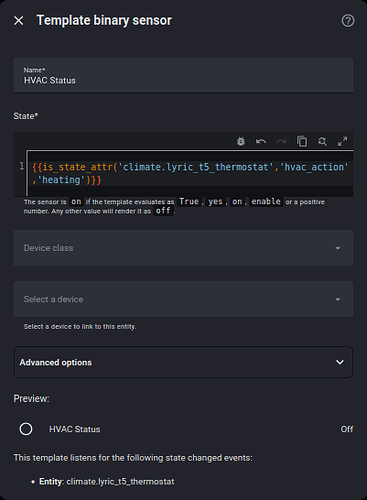Click the 'True' code word in helper text

click(x=189, y=202)
